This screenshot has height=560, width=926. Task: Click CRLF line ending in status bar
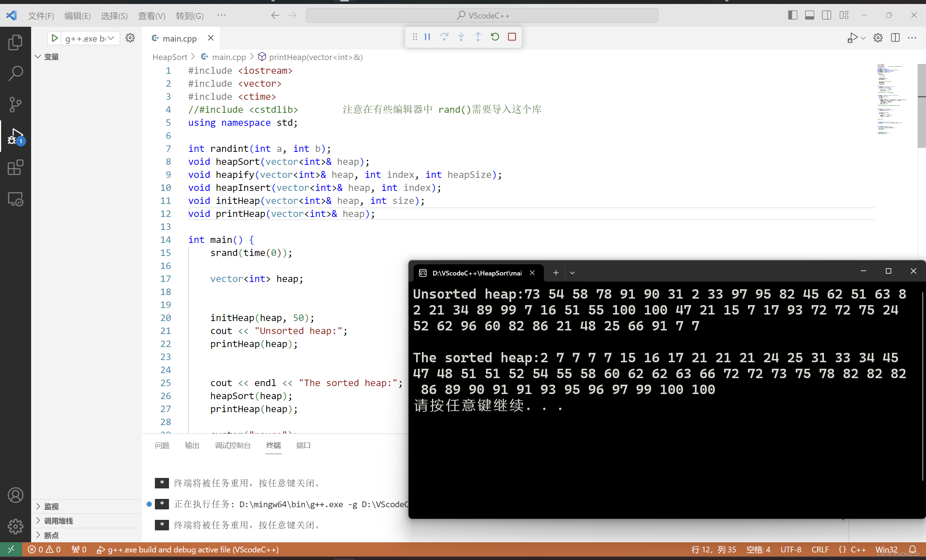click(820, 550)
